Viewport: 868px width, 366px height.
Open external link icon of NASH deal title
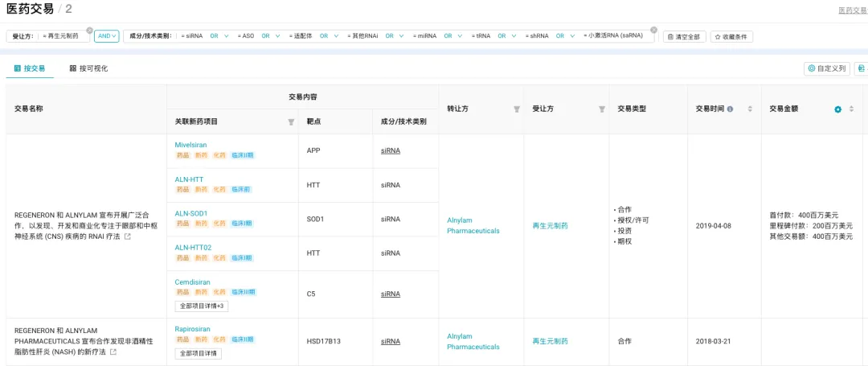pyautogui.click(x=113, y=352)
